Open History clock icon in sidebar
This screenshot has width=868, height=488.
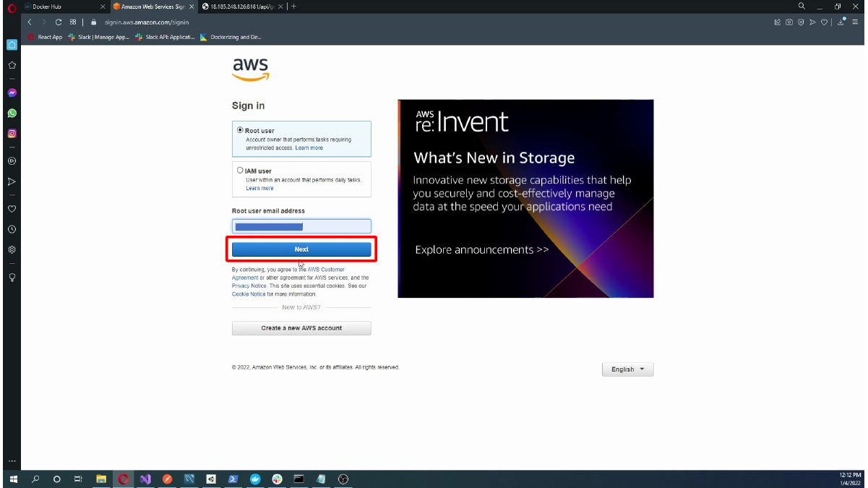tap(12, 229)
